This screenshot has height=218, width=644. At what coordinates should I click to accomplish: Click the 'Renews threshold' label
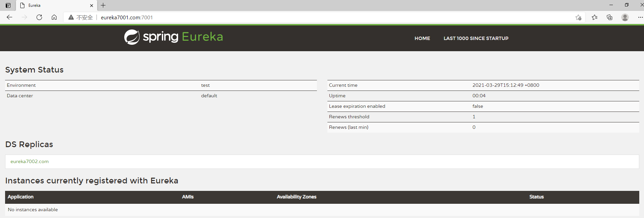tap(349, 117)
